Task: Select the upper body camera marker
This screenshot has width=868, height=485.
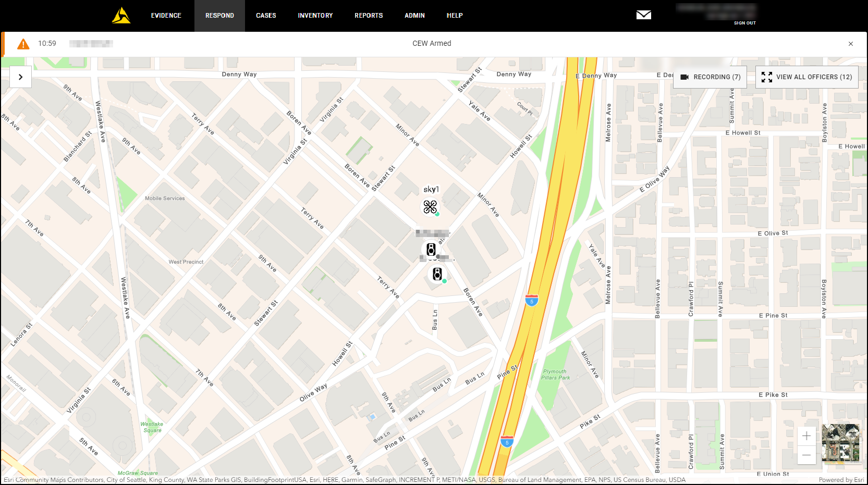Action: click(431, 250)
